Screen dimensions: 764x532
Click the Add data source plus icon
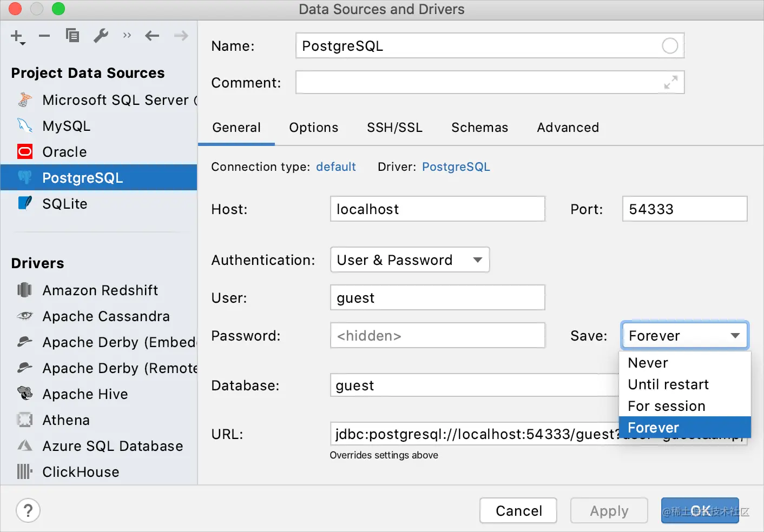point(17,36)
